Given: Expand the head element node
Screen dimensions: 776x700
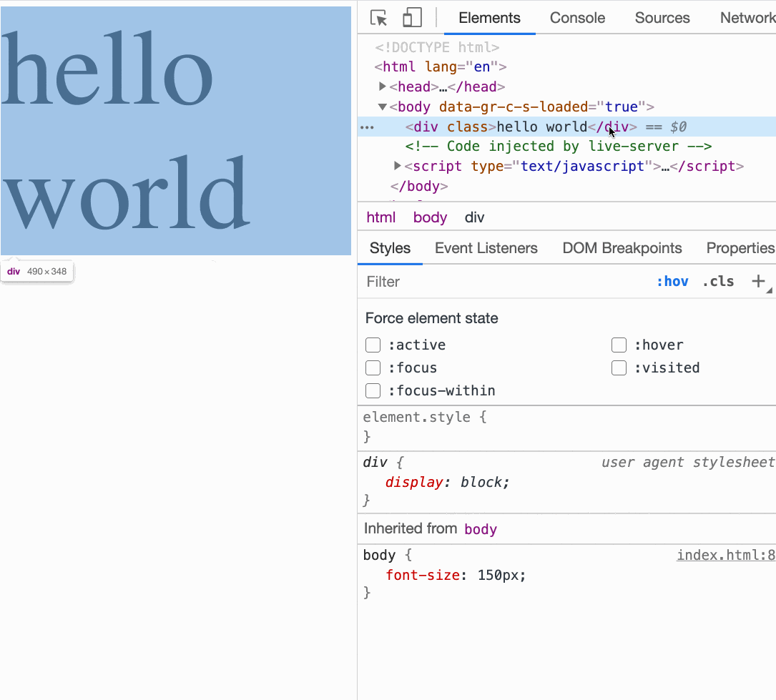Looking at the screenshot, I should pos(383,87).
